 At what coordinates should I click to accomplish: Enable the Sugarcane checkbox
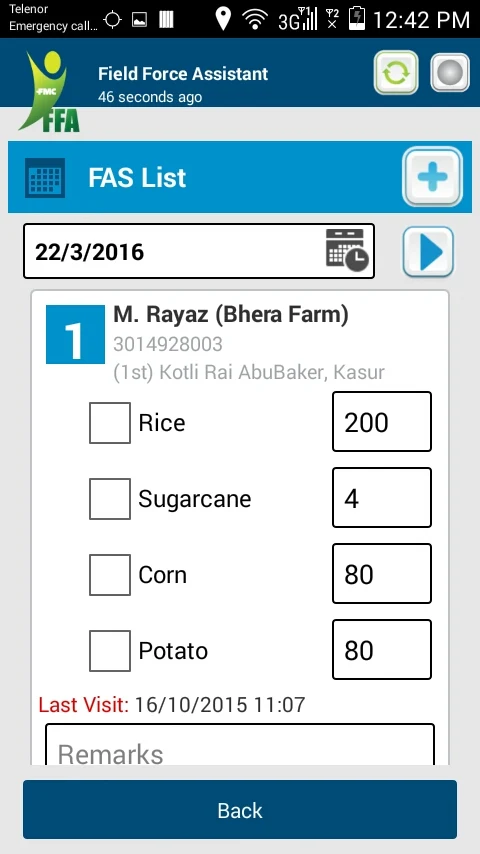110,498
